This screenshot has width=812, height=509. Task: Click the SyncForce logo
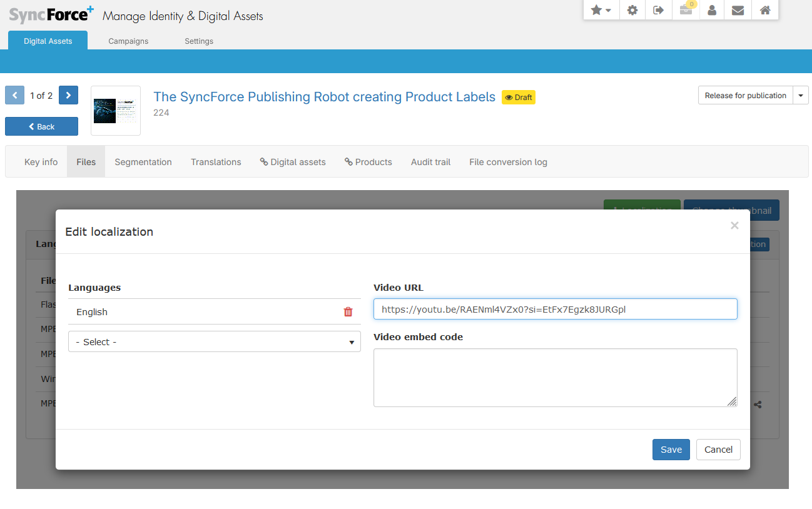pos(51,14)
